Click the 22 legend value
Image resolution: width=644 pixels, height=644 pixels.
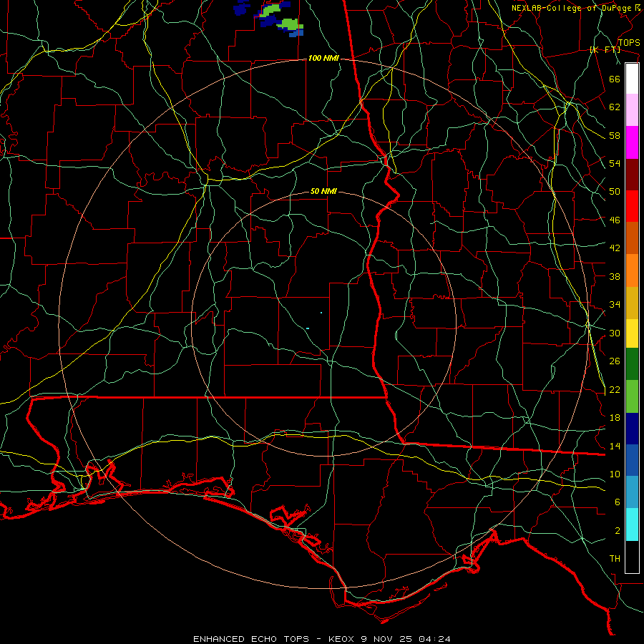point(615,390)
